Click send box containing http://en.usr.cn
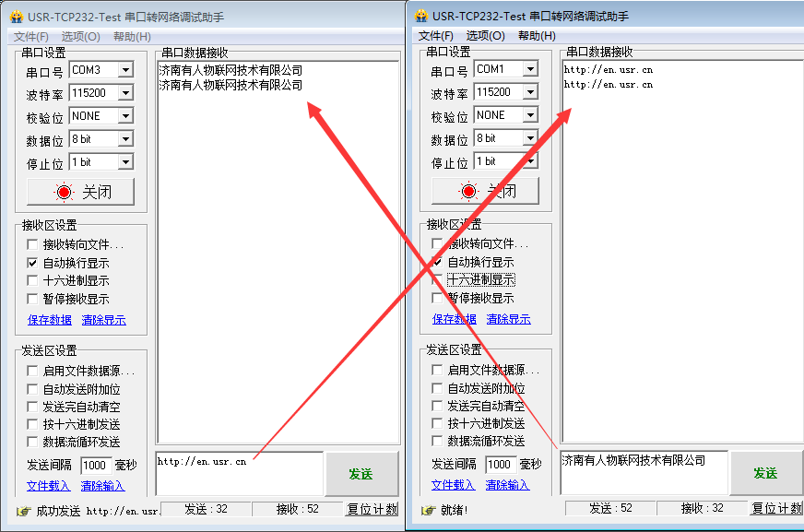The width and height of the screenshot is (804, 532). pos(240,474)
